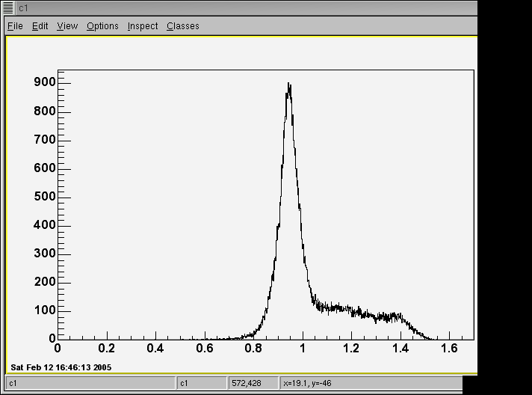Open the Options menu

[x=102, y=26]
